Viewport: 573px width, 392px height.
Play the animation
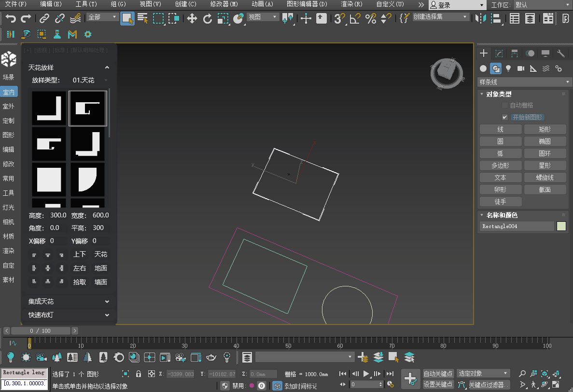point(366,374)
